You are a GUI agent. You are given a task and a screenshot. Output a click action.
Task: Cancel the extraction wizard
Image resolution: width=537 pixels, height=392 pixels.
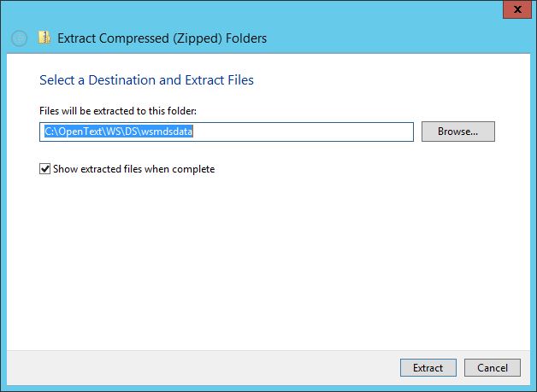[493, 368]
